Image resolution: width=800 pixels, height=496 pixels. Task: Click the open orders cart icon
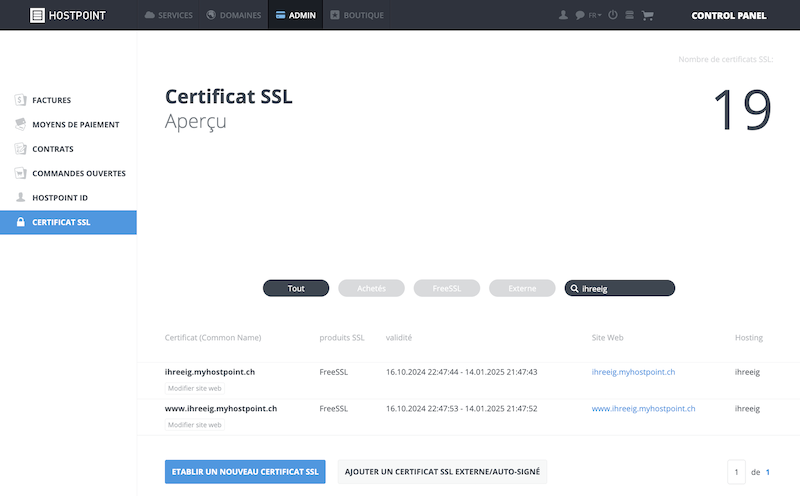(x=20, y=173)
